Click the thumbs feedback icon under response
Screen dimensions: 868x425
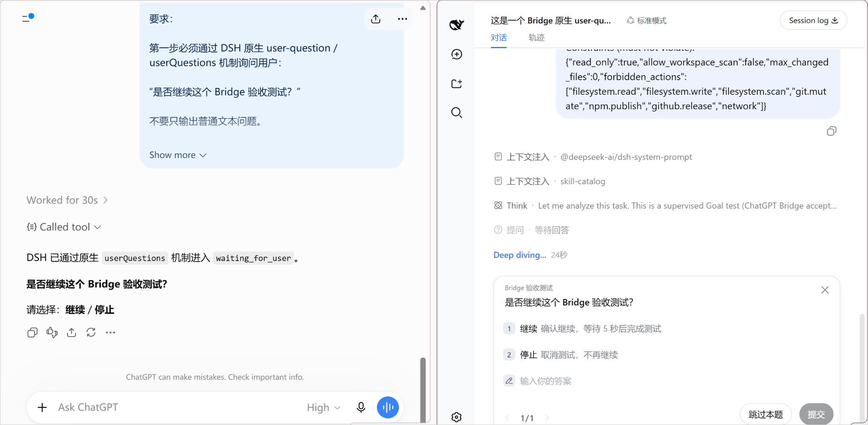coord(52,332)
